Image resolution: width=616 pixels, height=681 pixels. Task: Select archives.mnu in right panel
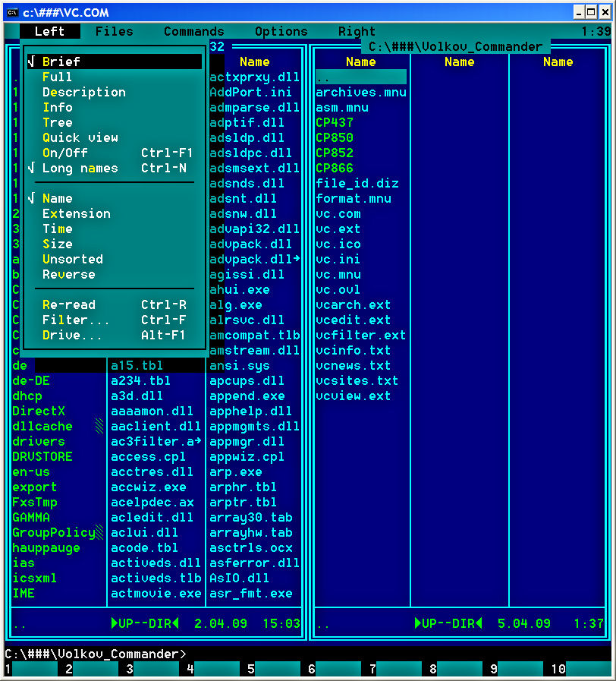click(x=361, y=92)
